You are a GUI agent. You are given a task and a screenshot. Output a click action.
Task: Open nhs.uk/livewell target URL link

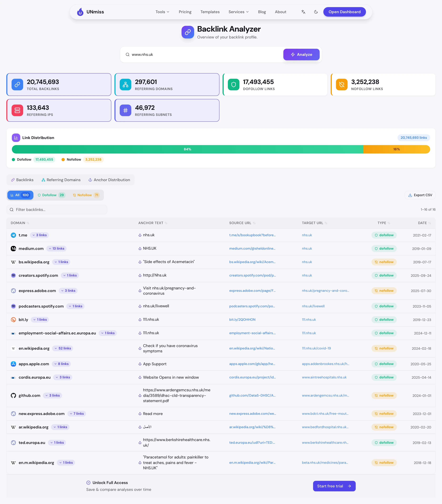pos(313,306)
